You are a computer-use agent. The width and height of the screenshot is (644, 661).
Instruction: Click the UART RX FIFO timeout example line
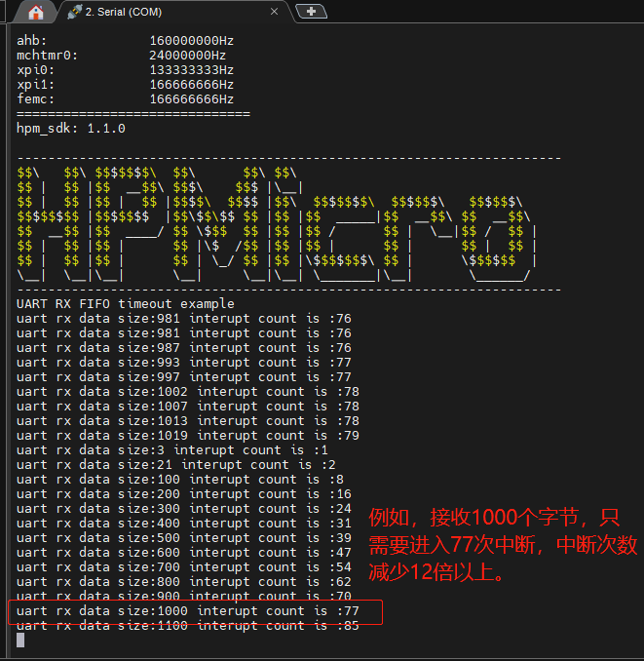point(126,303)
